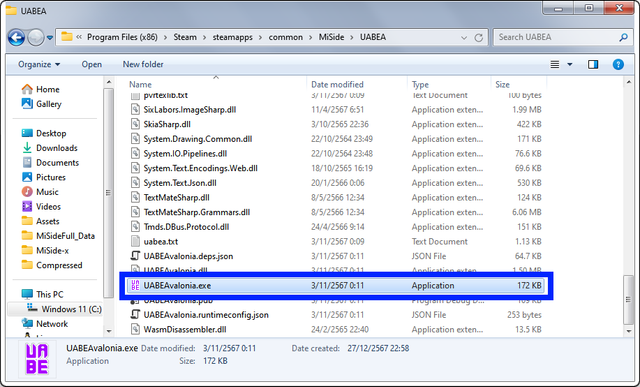Click the Forward navigation arrow button
The image size is (640, 387).
(36, 38)
